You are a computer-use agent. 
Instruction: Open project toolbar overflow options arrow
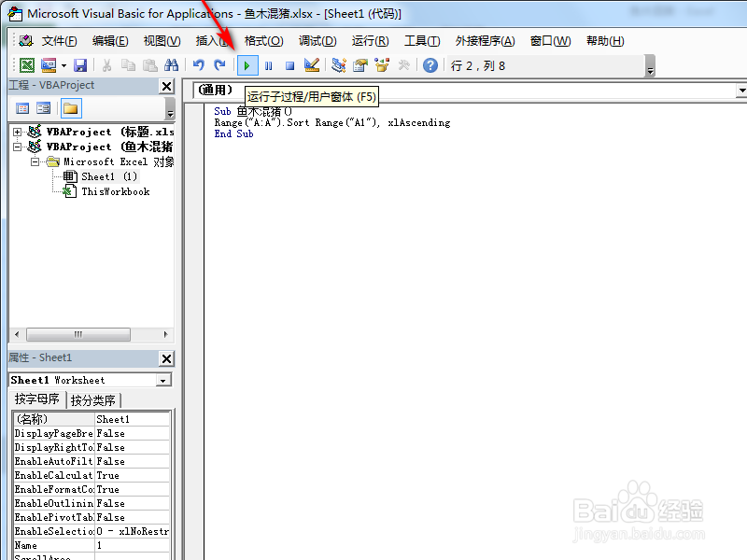click(170, 109)
